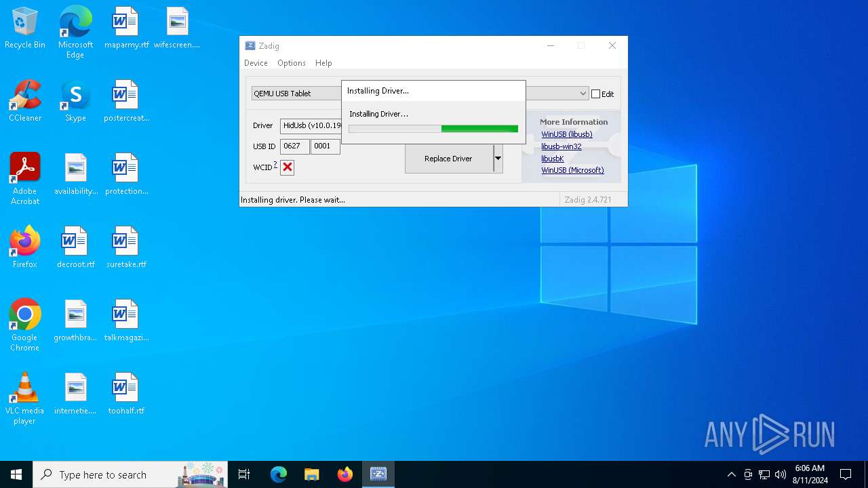This screenshot has width=868, height=488.
Task: Select toohalf.rtf file on desktop
Action: [126, 394]
